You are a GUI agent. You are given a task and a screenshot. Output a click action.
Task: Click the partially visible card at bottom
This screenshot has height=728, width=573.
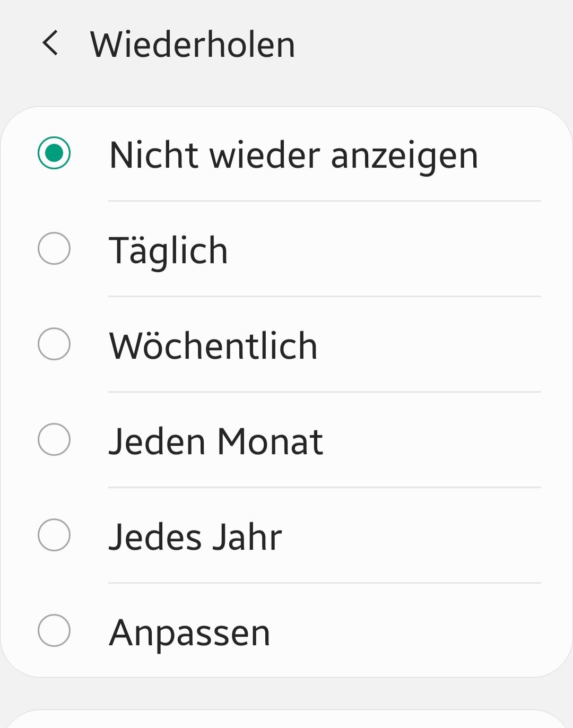(x=286, y=719)
